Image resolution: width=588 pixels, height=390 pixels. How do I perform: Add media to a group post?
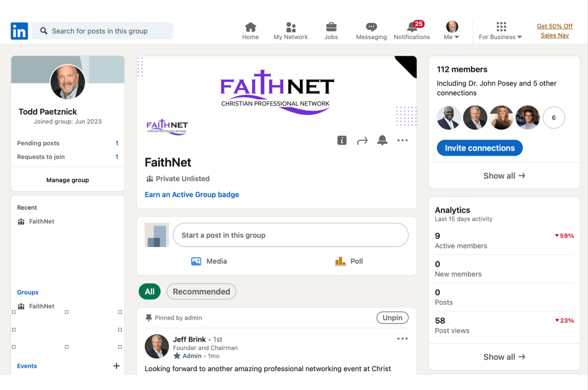pyautogui.click(x=209, y=261)
